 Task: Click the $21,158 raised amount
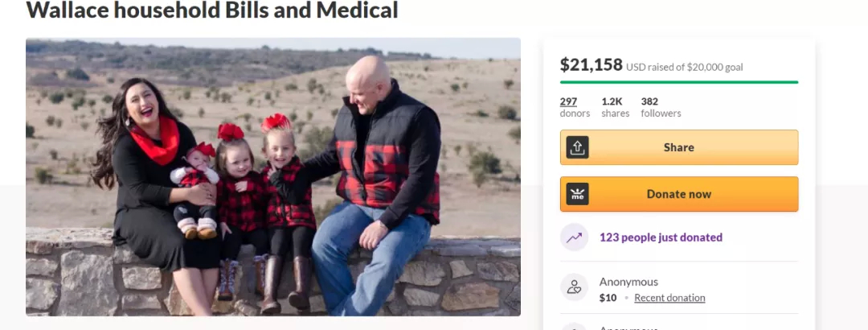[x=592, y=65]
